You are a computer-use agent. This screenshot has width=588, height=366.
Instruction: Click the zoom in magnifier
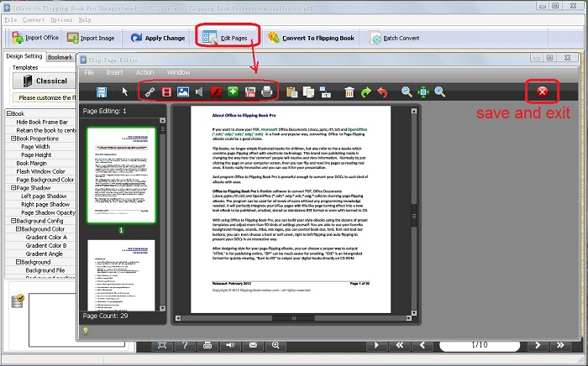coord(440,92)
